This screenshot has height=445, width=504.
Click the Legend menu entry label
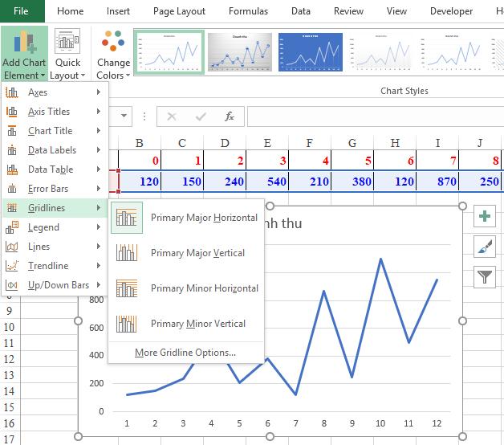[x=43, y=227]
